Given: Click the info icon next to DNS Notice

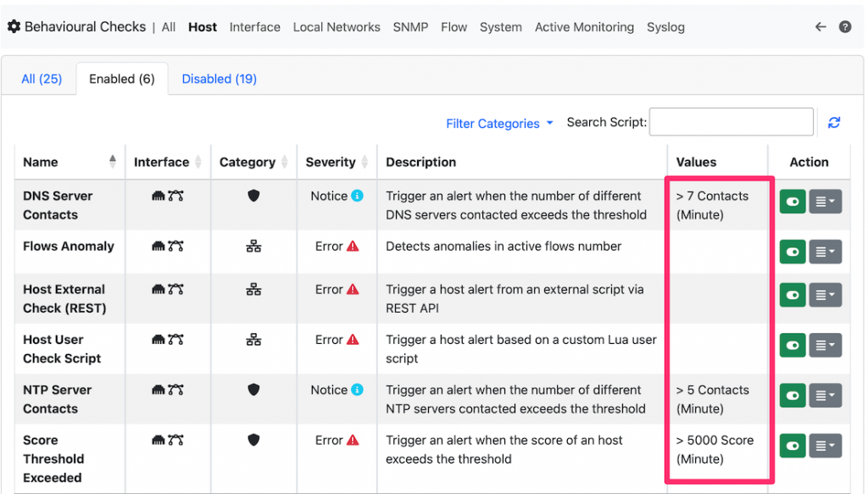Looking at the screenshot, I should 357,196.
